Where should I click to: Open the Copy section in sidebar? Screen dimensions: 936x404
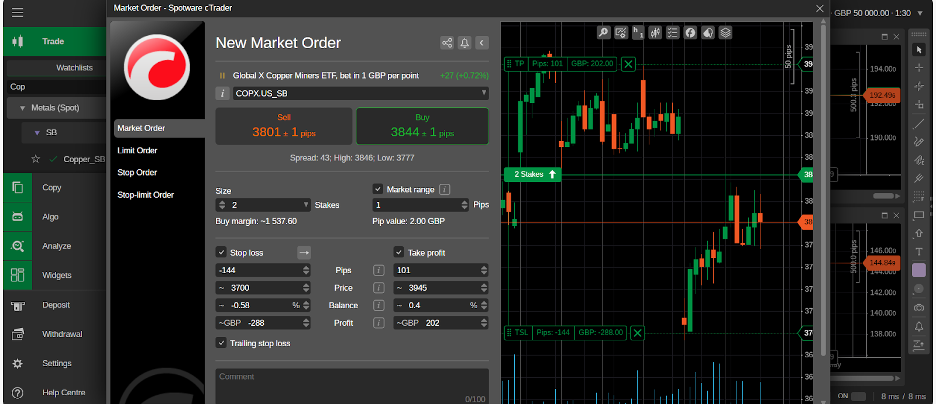pos(54,187)
